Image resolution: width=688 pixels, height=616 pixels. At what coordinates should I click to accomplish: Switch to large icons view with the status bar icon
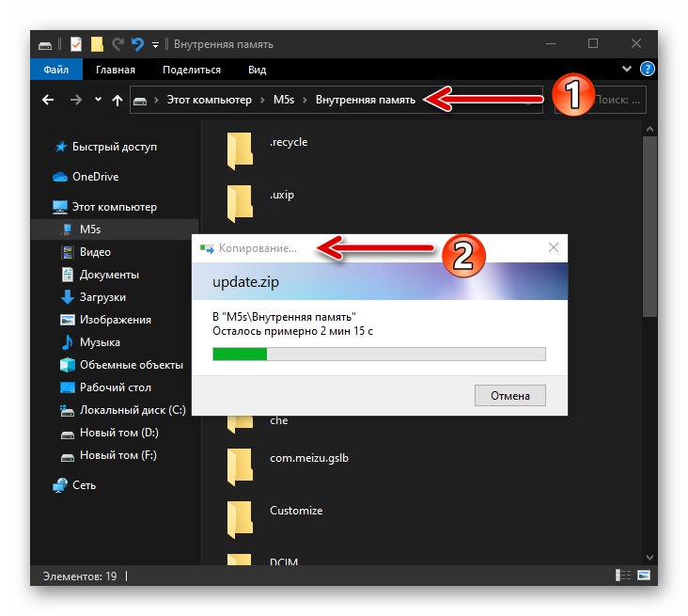[644, 576]
